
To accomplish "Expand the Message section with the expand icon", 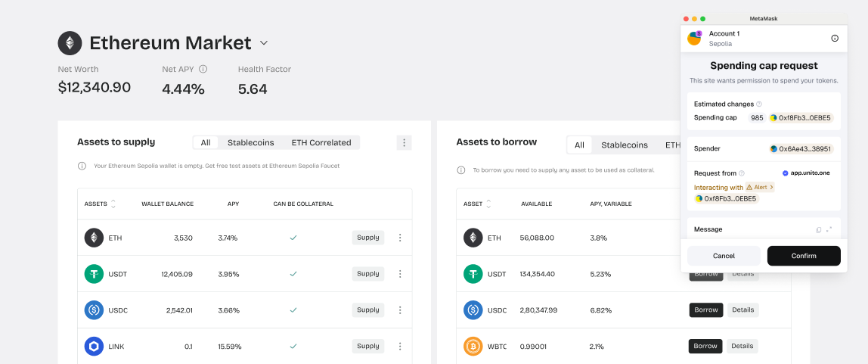I will point(829,229).
